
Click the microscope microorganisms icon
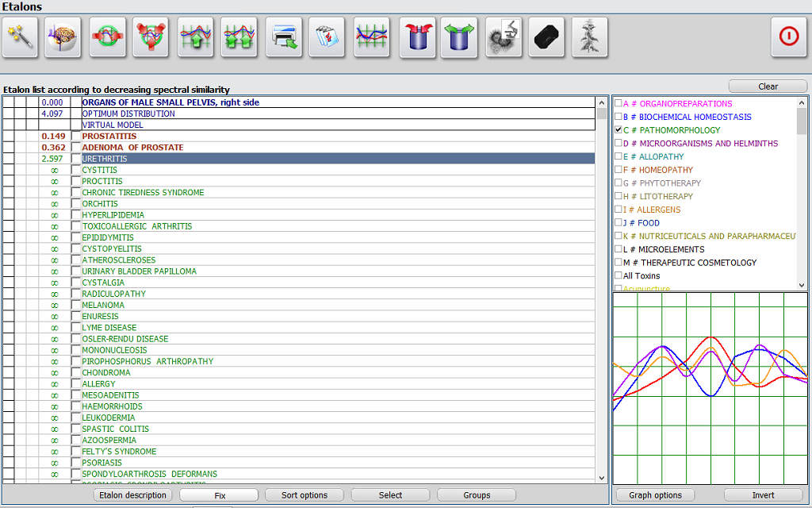tap(505, 37)
